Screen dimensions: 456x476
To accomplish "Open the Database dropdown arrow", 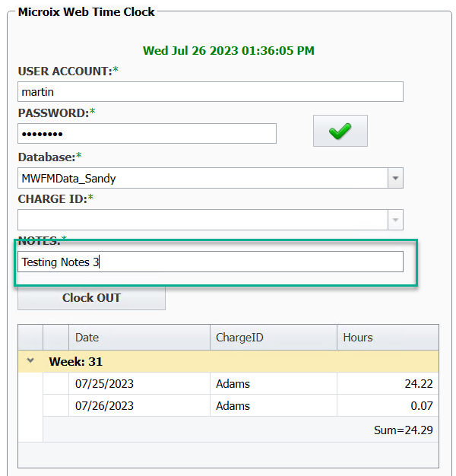I will tap(395, 178).
